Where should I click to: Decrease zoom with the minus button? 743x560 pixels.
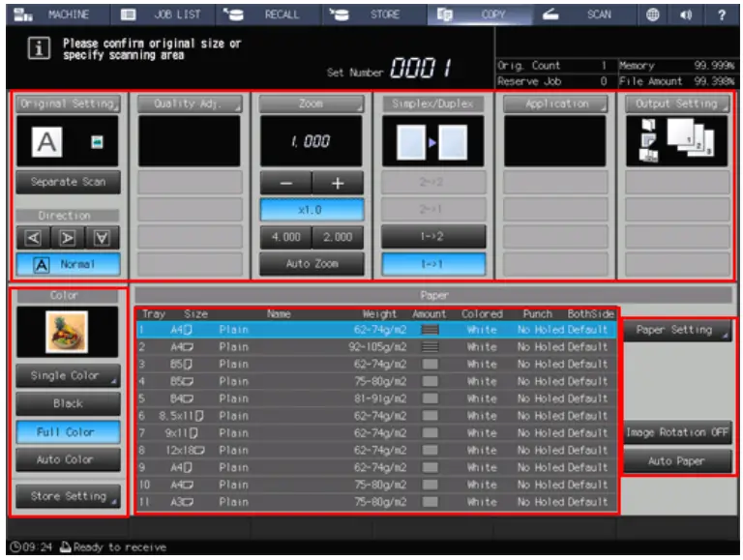(x=285, y=183)
